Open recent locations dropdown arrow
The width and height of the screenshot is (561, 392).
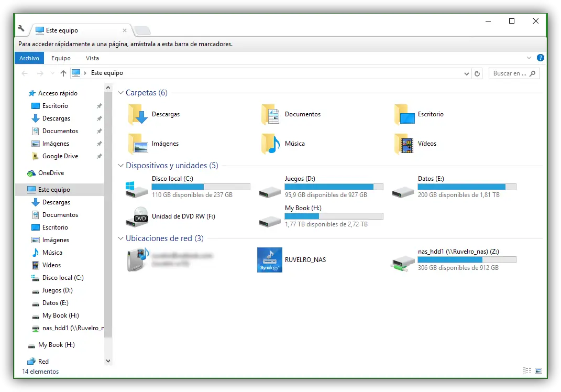tap(52, 73)
